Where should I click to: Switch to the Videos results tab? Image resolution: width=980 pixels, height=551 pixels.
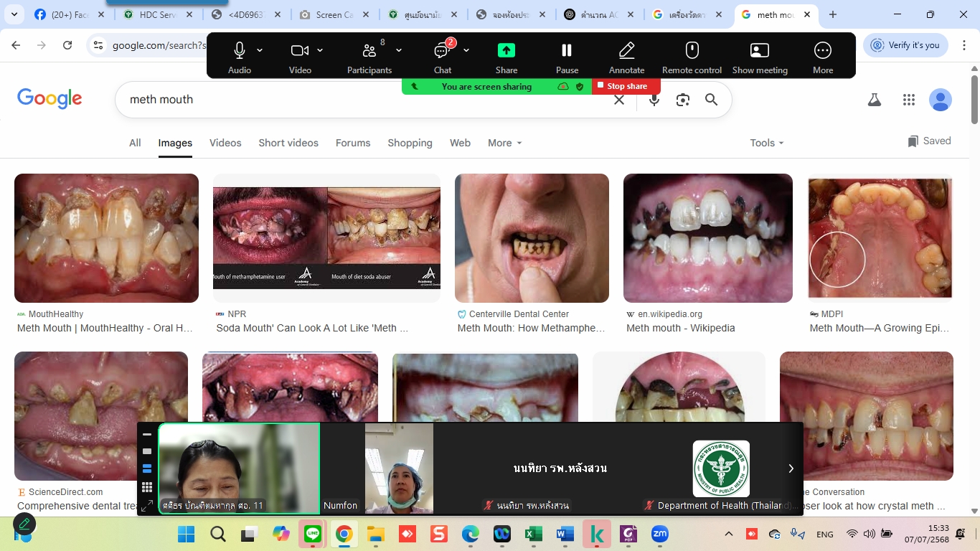coord(225,143)
